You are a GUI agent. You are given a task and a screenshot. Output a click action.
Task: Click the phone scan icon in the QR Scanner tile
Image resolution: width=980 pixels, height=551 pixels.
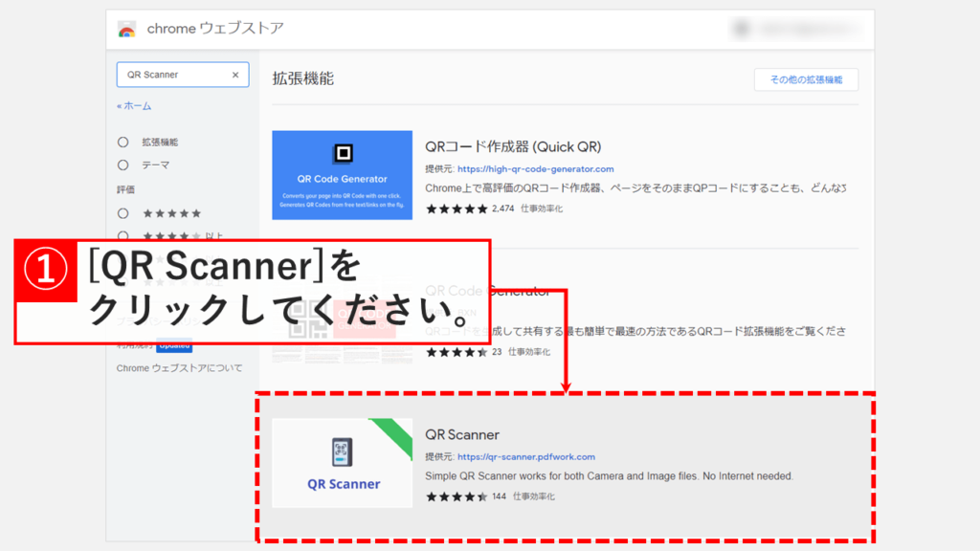click(343, 452)
